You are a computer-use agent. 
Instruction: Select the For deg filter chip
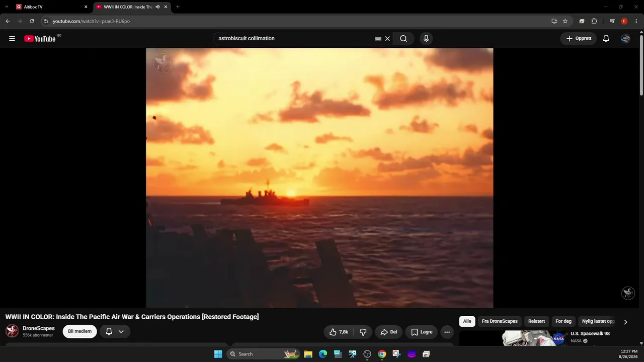pyautogui.click(x=563, y=321)
